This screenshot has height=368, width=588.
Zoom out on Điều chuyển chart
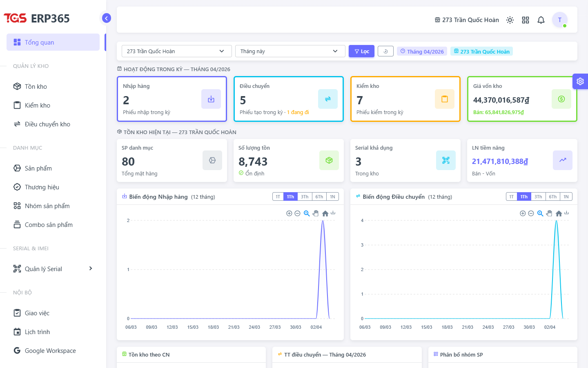point(531,213)
